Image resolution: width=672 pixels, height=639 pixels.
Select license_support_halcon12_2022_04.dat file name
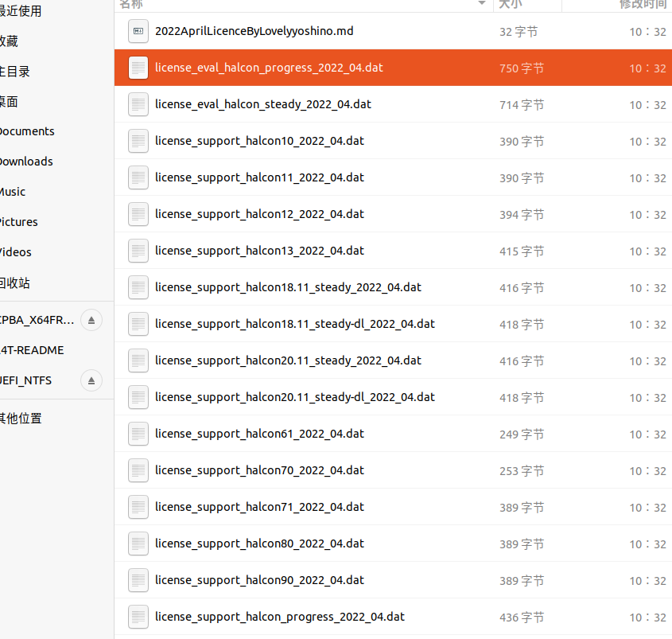click(259, 214)
